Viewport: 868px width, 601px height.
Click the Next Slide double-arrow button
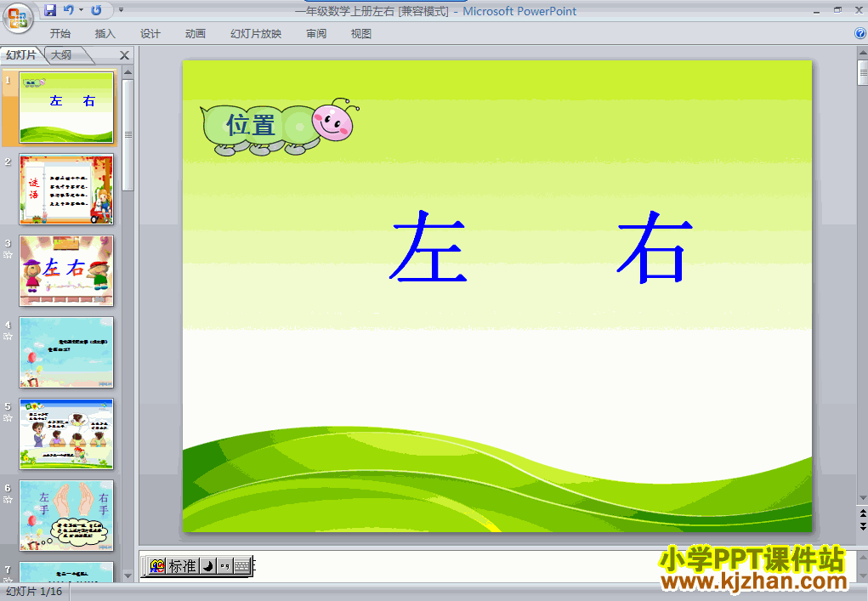pyautogui.click(x=862, y=526)
